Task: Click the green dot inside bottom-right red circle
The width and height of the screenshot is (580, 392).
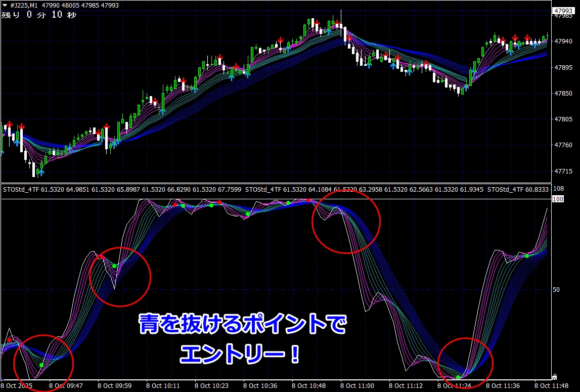Action: coord(458,377)
